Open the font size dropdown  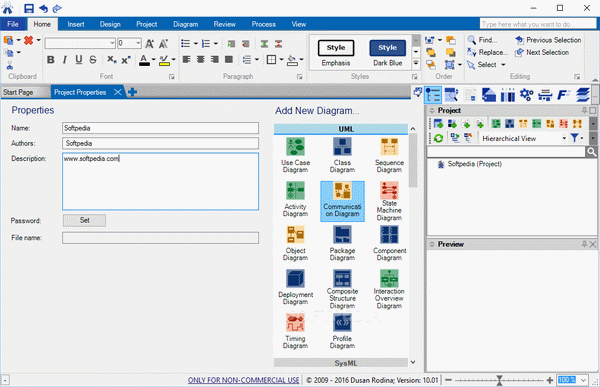point(138,43)
